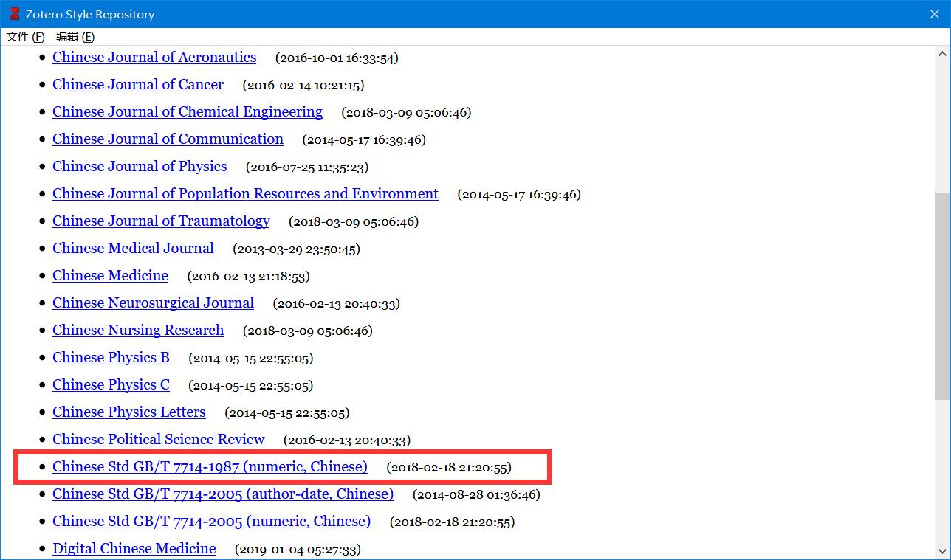Screen dimensions: 951x560
Task: Click the date (2016-10-01 16:33:54)
Action: pos(337,58)
